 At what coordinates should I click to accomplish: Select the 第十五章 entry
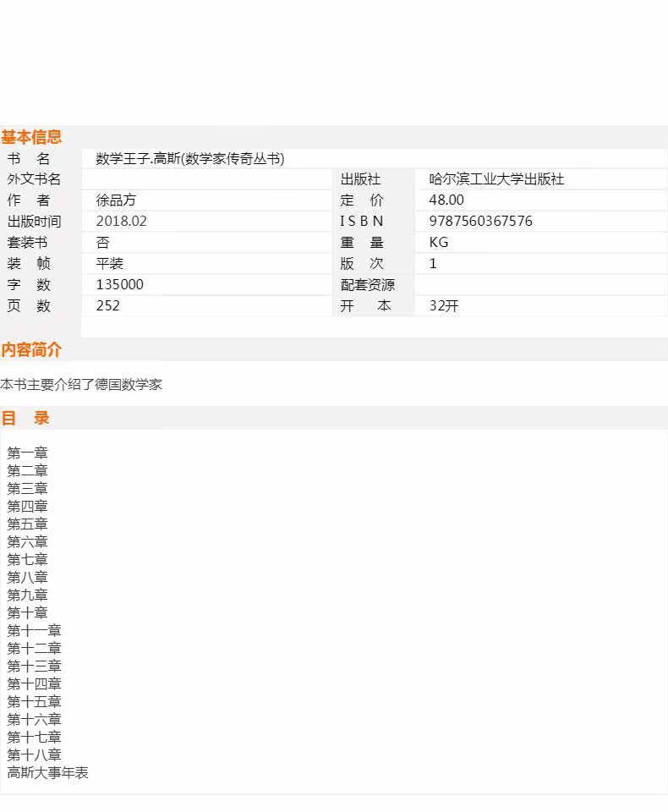tap(34, 702)
